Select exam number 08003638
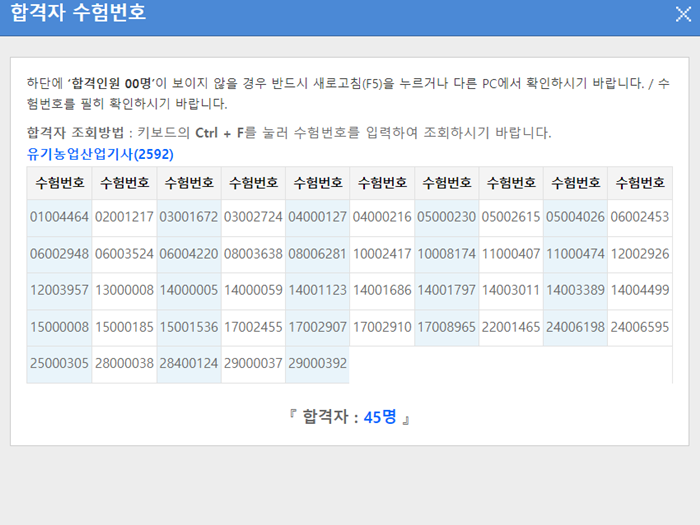The image size is (700, 525). pos(253,254)
